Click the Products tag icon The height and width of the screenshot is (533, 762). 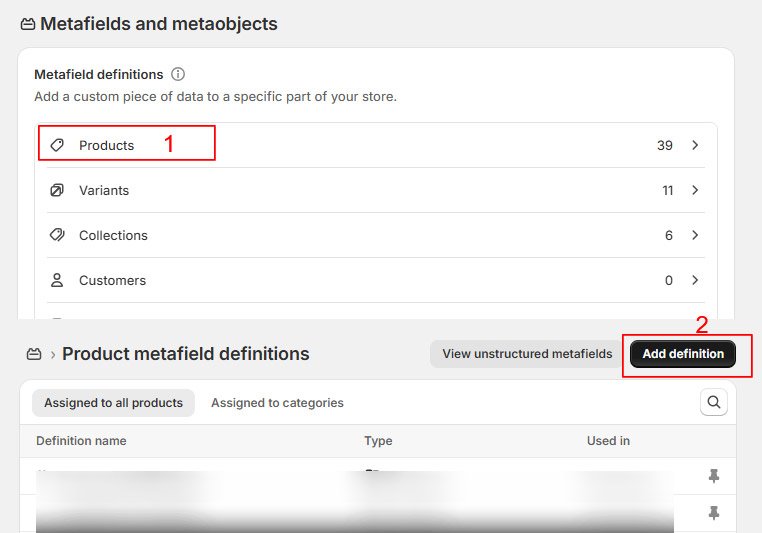57,145
